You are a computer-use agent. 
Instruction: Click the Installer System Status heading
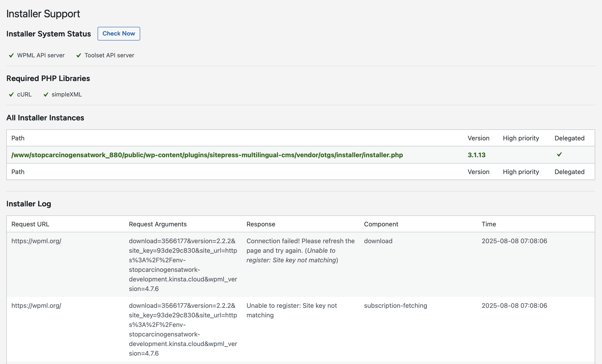[x=49, y=34]
